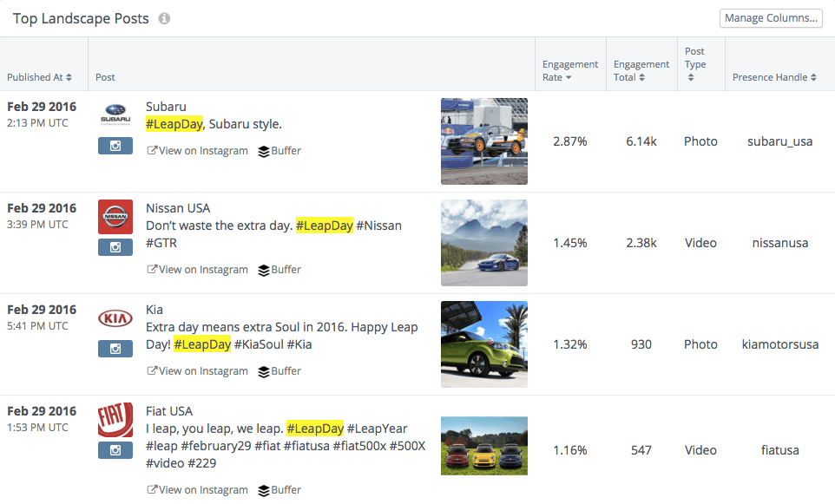The image size is (835, 504).
Task: Sort by the Presence Handle column
Action: coord(774,77)
